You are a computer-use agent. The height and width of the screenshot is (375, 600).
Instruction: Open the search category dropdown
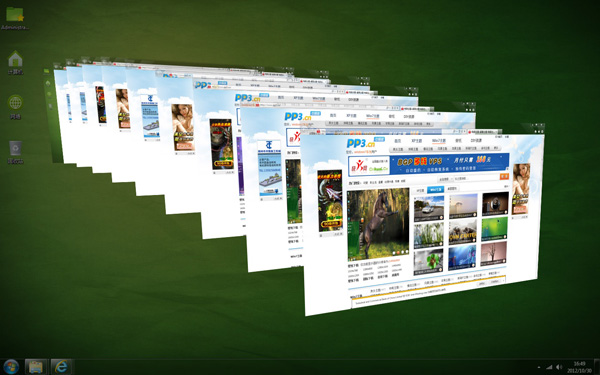coord(445,179)
